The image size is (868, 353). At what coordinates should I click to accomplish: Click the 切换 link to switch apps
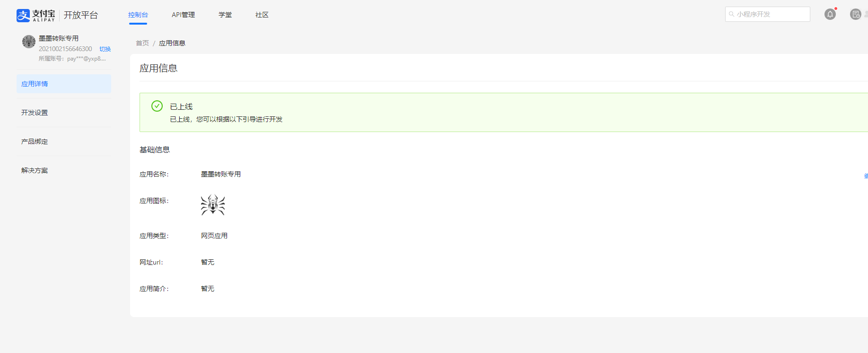click(105, 49)
